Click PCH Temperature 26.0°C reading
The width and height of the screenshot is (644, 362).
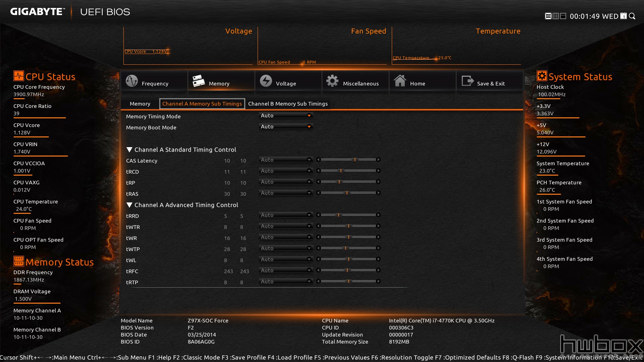(547, 190)
